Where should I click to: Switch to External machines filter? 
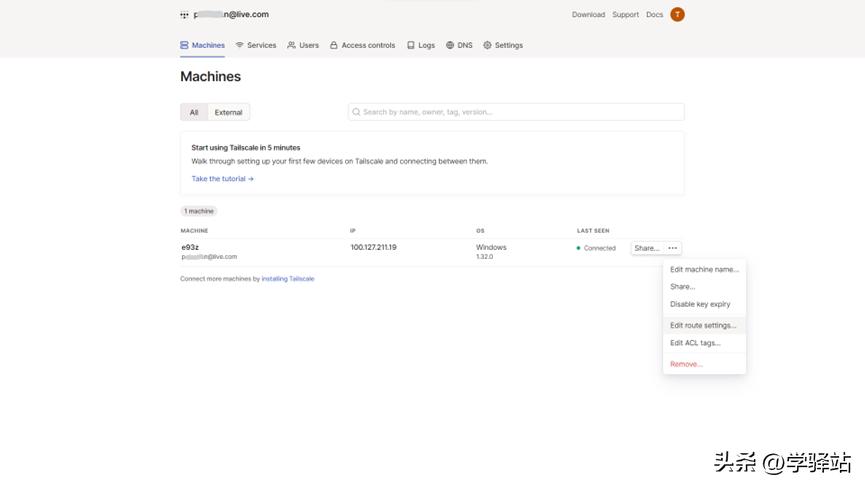point(228,112)
